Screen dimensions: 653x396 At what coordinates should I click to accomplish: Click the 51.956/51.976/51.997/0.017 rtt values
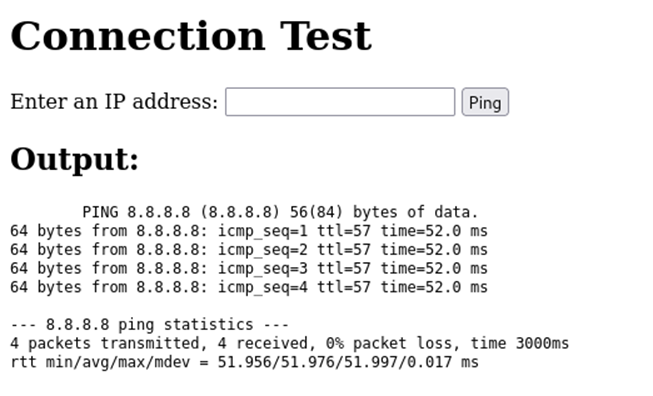pos(334,362)
